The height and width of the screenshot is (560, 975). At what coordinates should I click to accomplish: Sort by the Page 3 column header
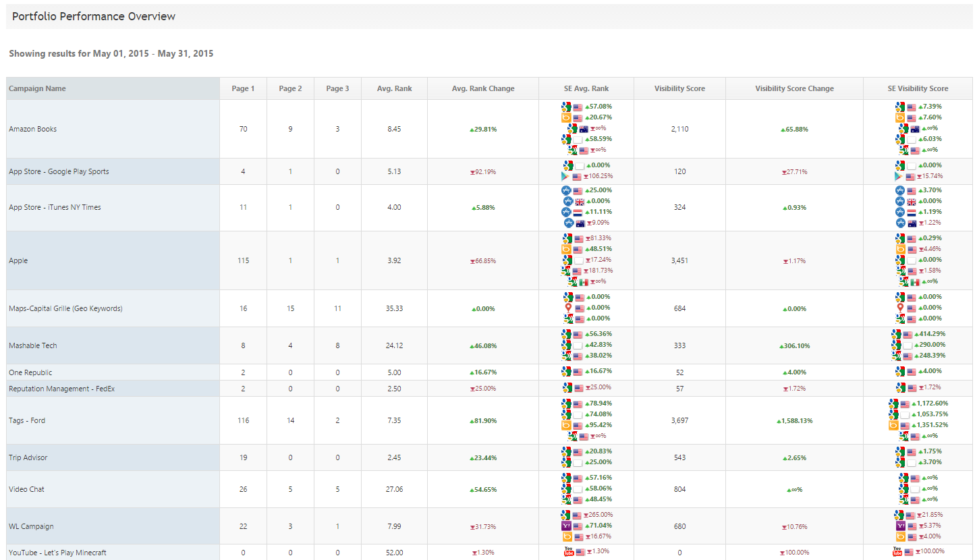[x=337, y=88]
